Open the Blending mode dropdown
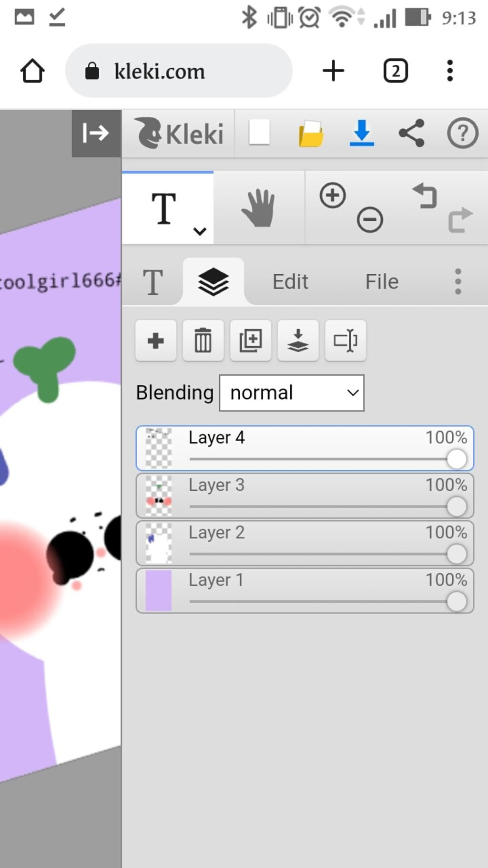The width and height of the screenshot is (488, 868). (x=292, y=393)
